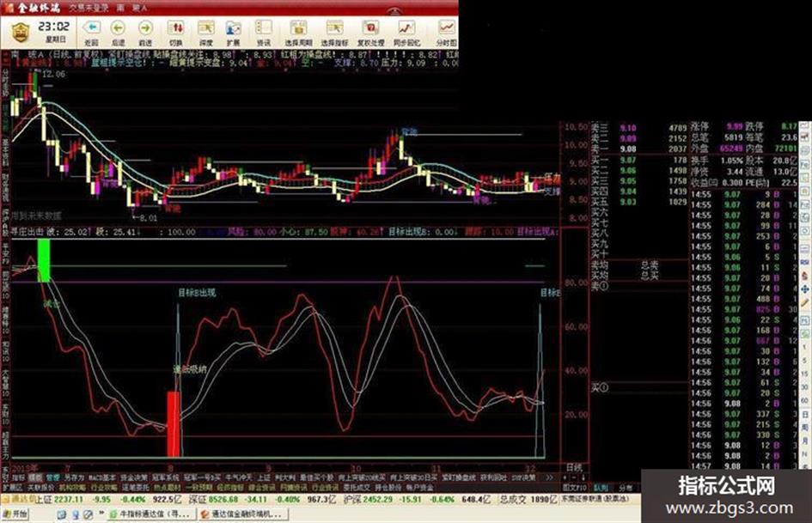Go back with the 后退 arrow icon
This screenshot has width=812, height=523.
pyautogui.click(x=119, y=32)
